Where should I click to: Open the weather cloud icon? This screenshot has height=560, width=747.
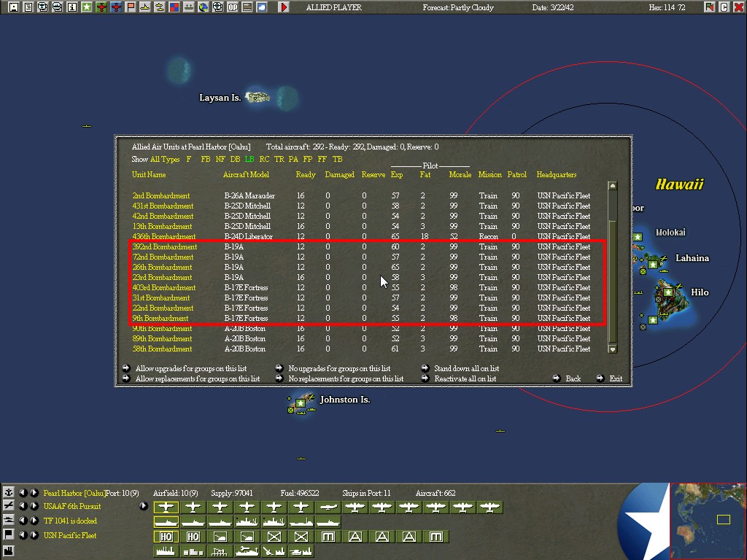point(262,7)
